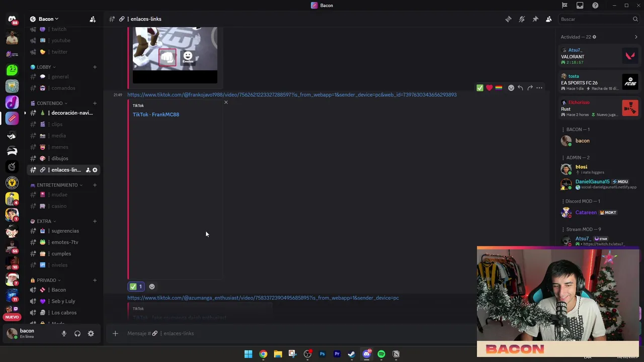
Task: Click reply arrow in message hover toolbar
Action: pos(520,88)
